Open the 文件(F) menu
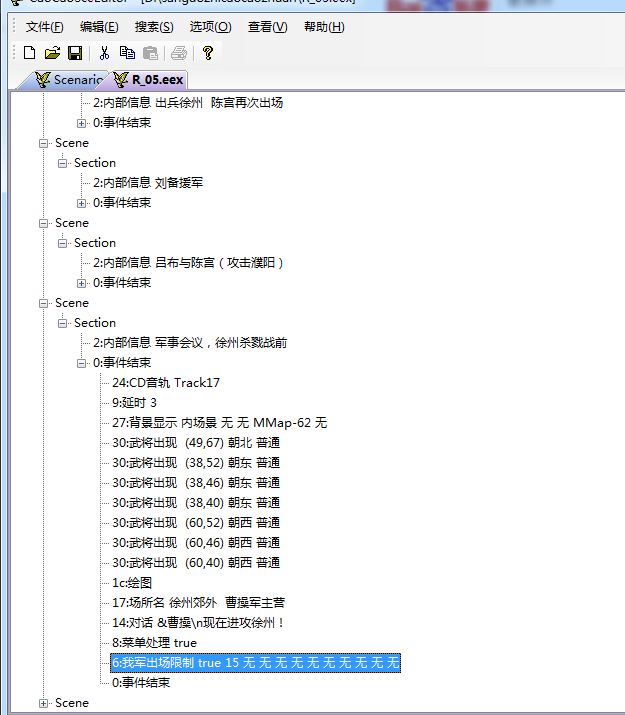This screenshot has height=715, width=625. click(45, 27)
